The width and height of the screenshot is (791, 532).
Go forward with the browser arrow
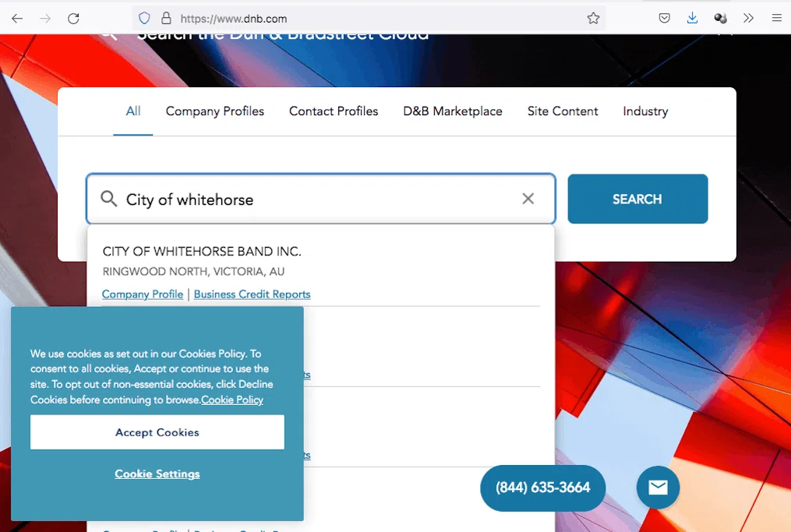click(45, 19)
